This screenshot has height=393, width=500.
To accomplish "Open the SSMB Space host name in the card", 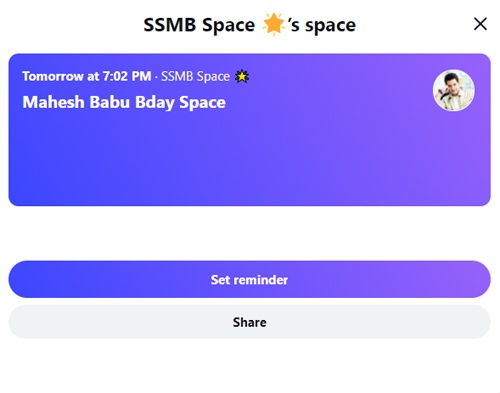I will 195,76.
